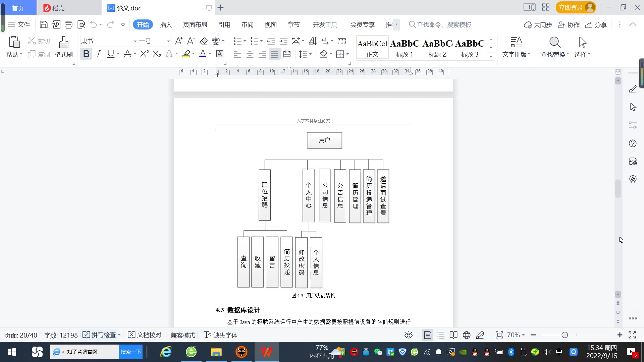Viewport: 644px width, 362px height.
Task: Increase font size icon
Action: coord(179,41)
